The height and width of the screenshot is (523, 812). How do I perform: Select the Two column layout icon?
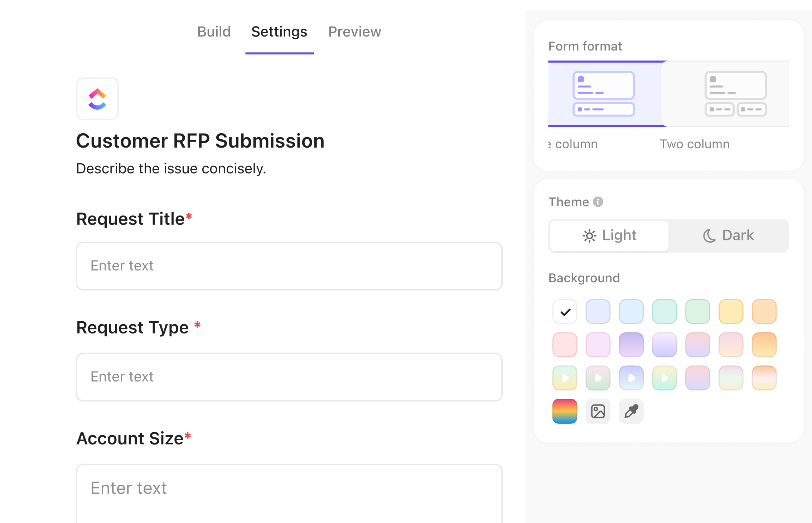coord(735,94)
